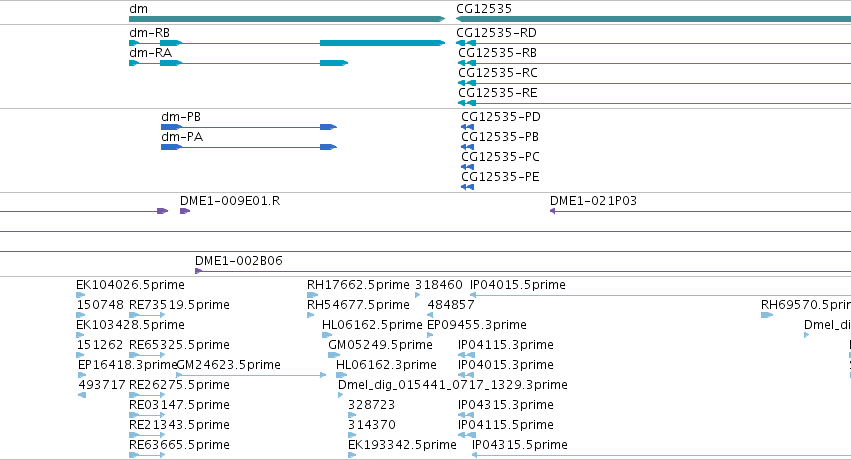Viewport: 851px width, 460px height.
Task: Select the EK103428.5prime EST label
Action: [x=130, y=325]
